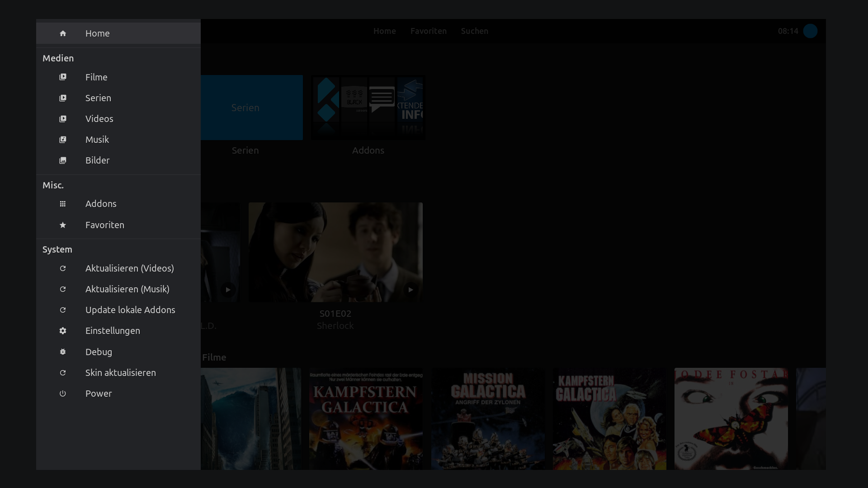Image resolution: width=868 pixels, height=488 pixels.
Task: Open Jodie Foster moth face poster
Action: pos(731,419)
